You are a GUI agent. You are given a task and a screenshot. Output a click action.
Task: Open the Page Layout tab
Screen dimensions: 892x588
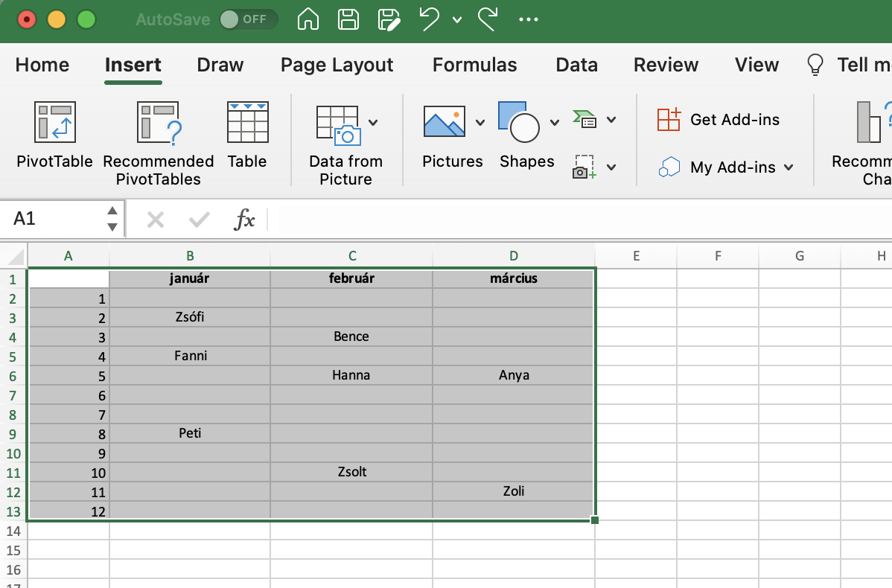coord(337,65)
